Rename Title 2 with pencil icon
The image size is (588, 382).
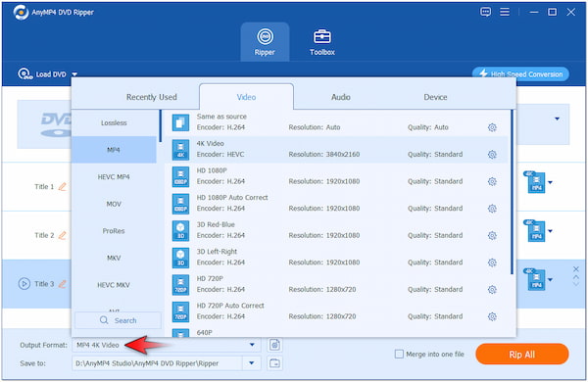coord(63,235)
